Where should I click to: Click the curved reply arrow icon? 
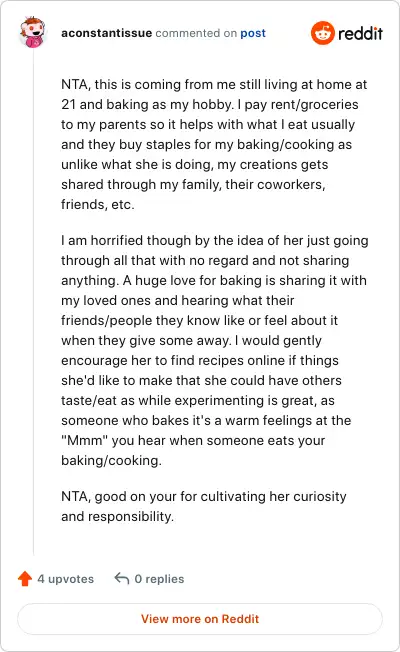tap(122, 578)
